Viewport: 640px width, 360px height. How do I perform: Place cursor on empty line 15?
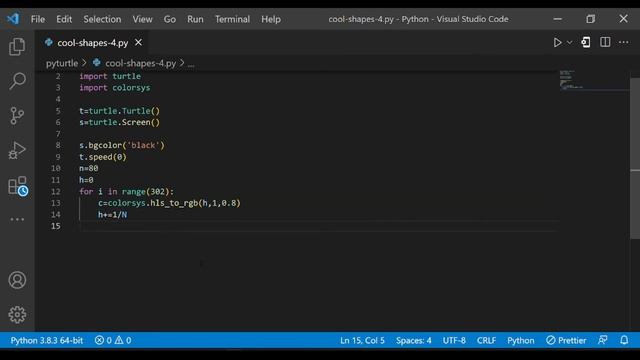318,226
